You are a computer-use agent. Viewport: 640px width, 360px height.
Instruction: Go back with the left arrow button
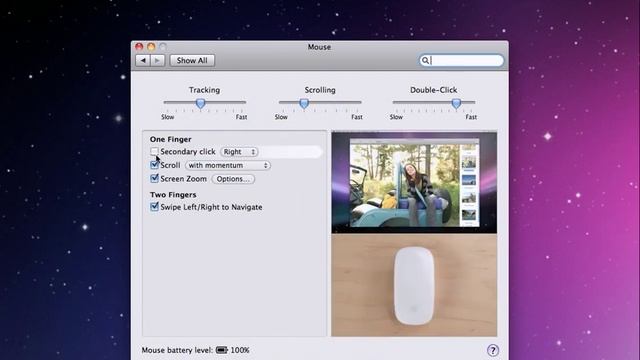pos(143,60)
